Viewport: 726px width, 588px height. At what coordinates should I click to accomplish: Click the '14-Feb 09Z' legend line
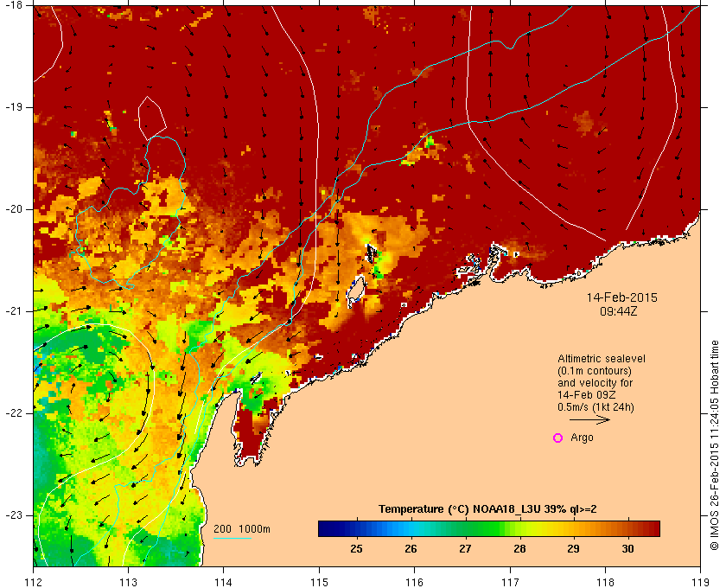[586, 395]
